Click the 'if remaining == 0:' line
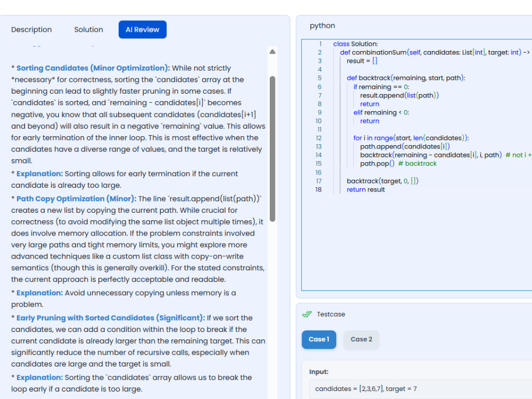The image size is (532, 399). coord(381,87)
